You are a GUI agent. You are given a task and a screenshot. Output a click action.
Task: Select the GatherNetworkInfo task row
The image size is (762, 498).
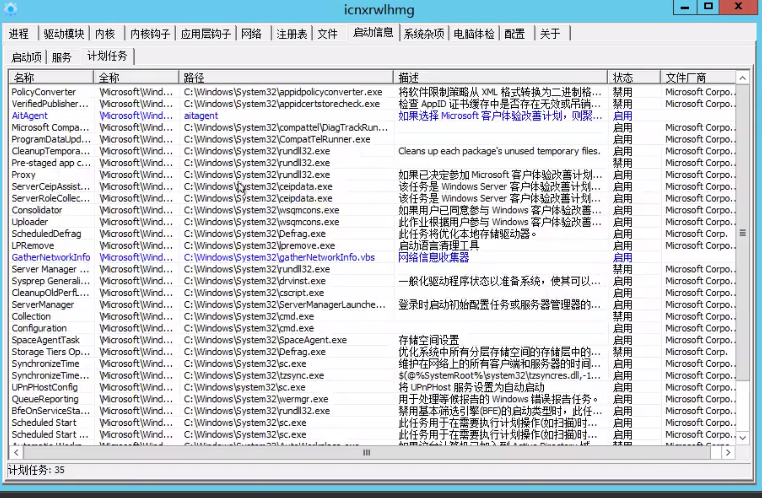click(50, 257)
